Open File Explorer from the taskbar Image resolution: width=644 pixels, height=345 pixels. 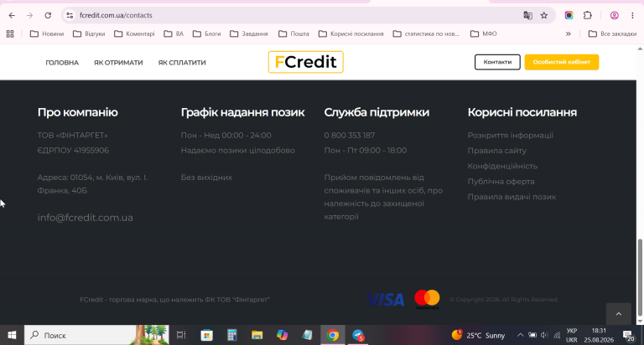pos(257,335)
